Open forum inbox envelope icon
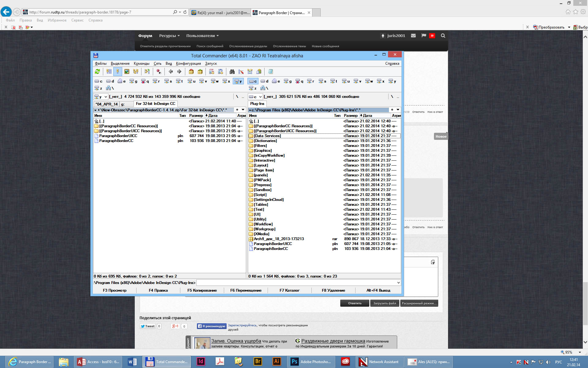 coord(413,36)
